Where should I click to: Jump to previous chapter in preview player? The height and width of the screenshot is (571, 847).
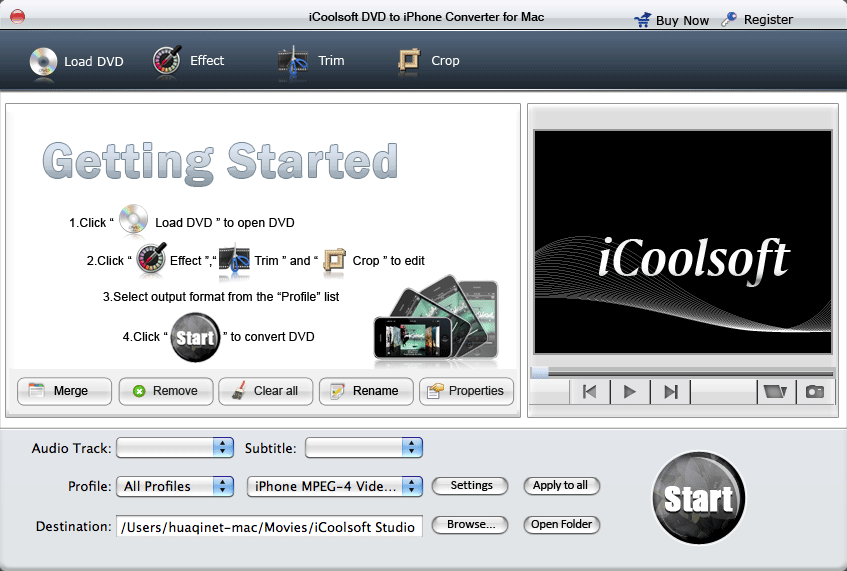tap(590, 391)
